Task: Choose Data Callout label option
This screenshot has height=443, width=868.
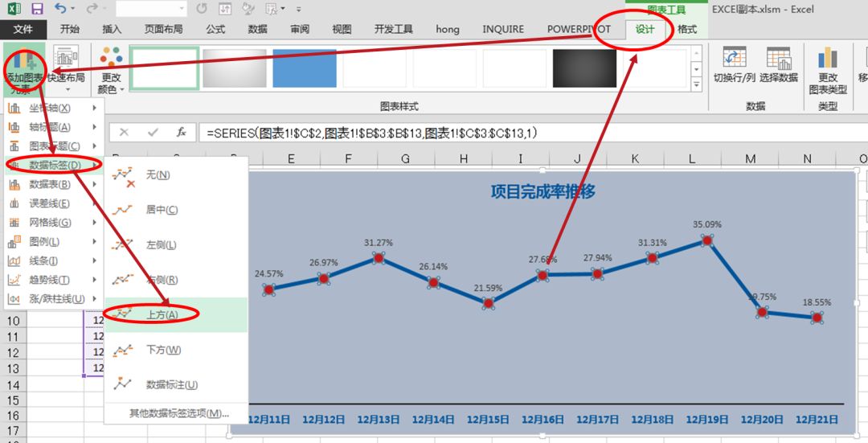Action: pyautogui.click(x=175, y=384)
